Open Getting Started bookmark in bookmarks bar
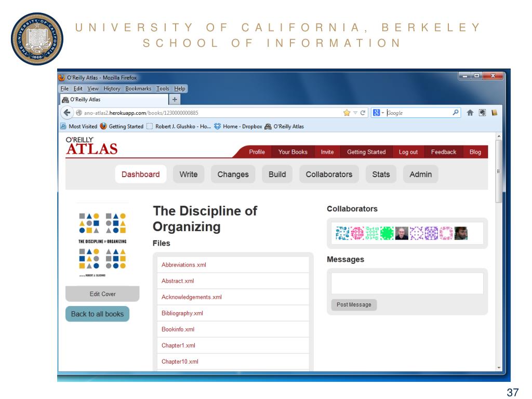Screen dimensions: 532x399 [122, 126]
